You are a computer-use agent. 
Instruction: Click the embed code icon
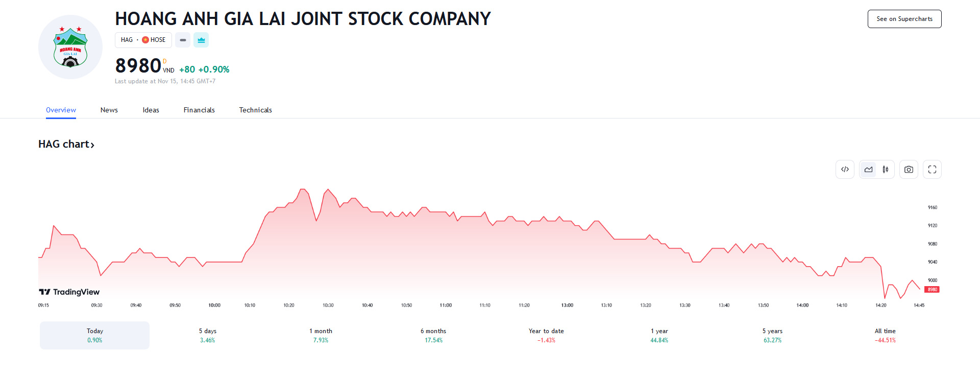pos(845,170)
